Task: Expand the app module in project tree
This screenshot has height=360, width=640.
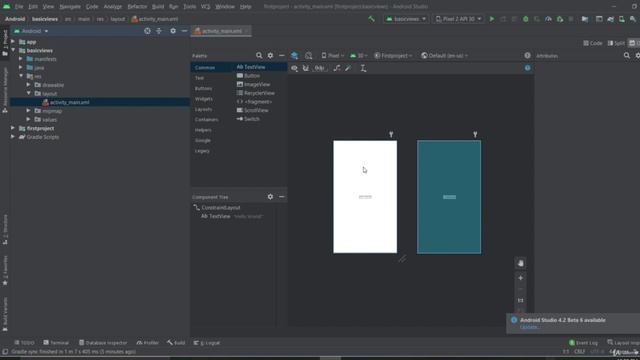Action: point(13,42)
